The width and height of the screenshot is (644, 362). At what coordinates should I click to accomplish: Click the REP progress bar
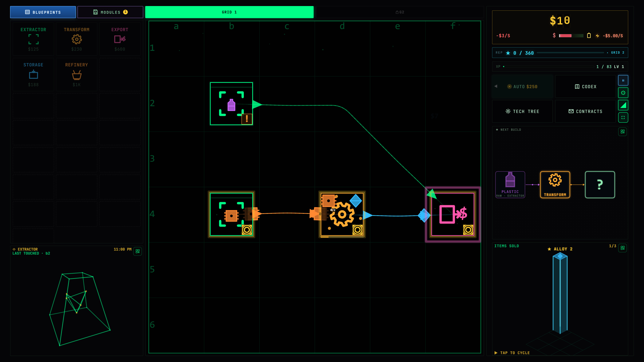pos(570,53)
